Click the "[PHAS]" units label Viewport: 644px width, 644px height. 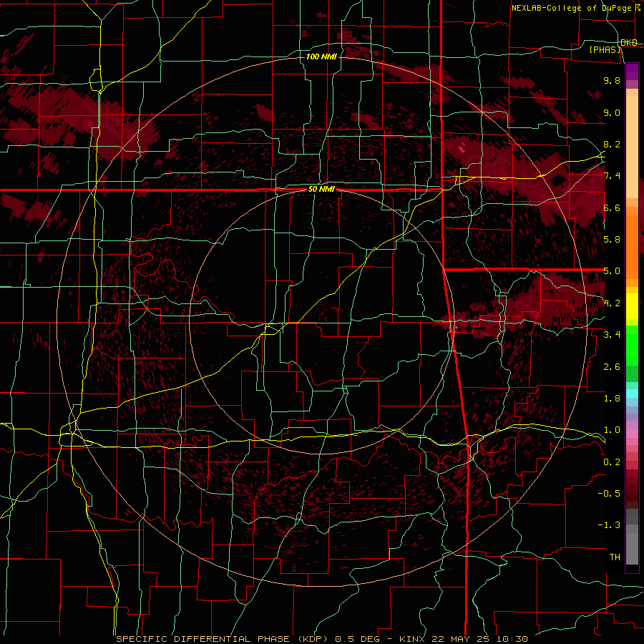click(x=606, y=50)
